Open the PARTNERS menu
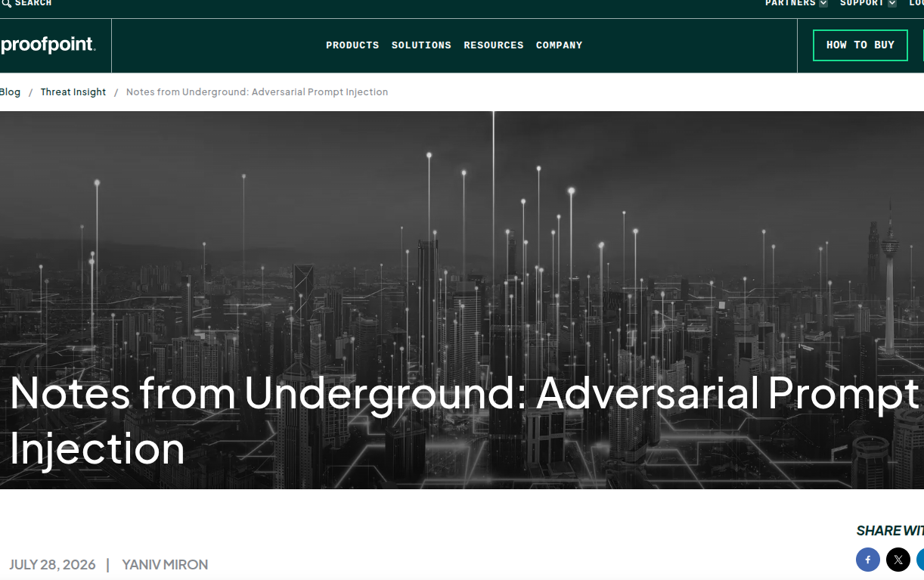Viewport: 924px width, 580px height. (x=790, y=3)
